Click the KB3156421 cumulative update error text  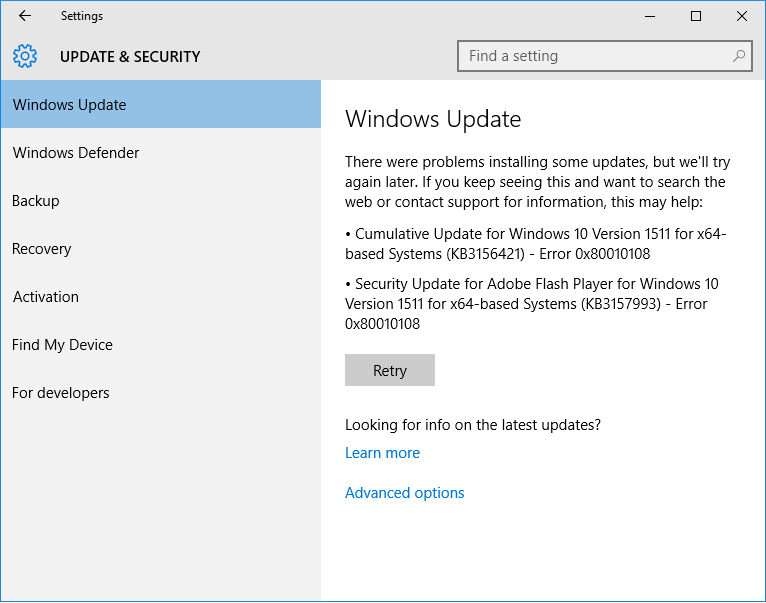click(535, 244)
